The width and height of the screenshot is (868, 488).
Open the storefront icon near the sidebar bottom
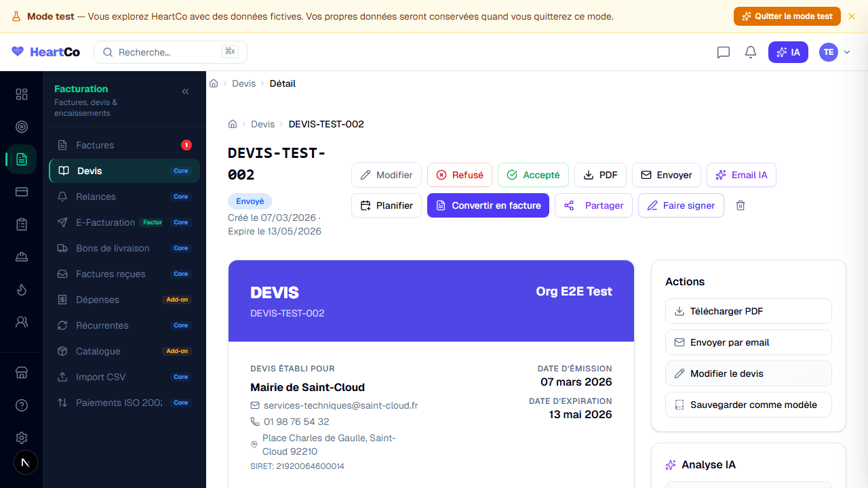click(21, 372)
